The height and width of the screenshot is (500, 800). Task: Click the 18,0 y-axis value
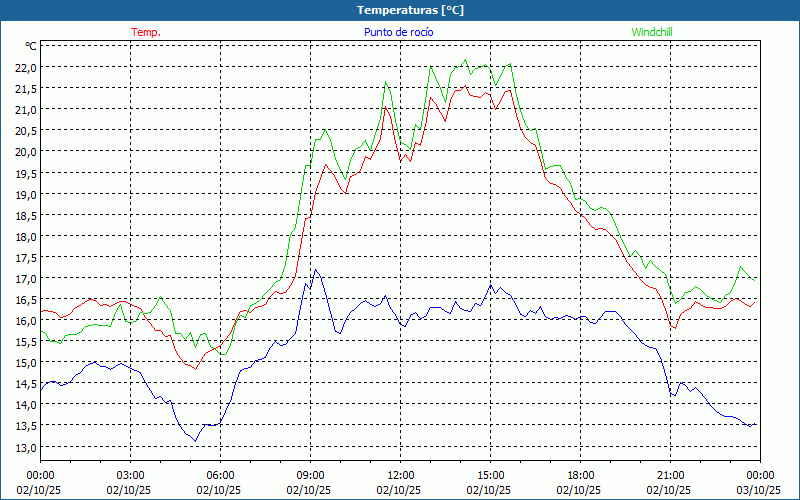[25, 237]
